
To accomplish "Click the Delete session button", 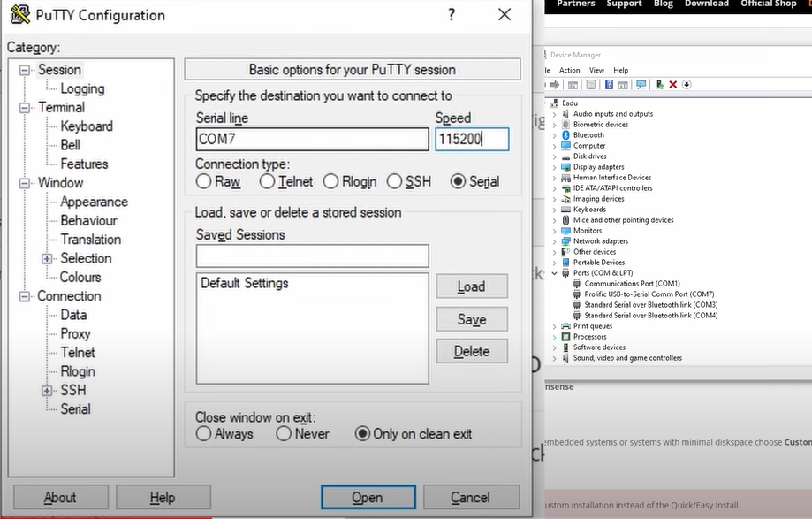I will tap(472, 351).
